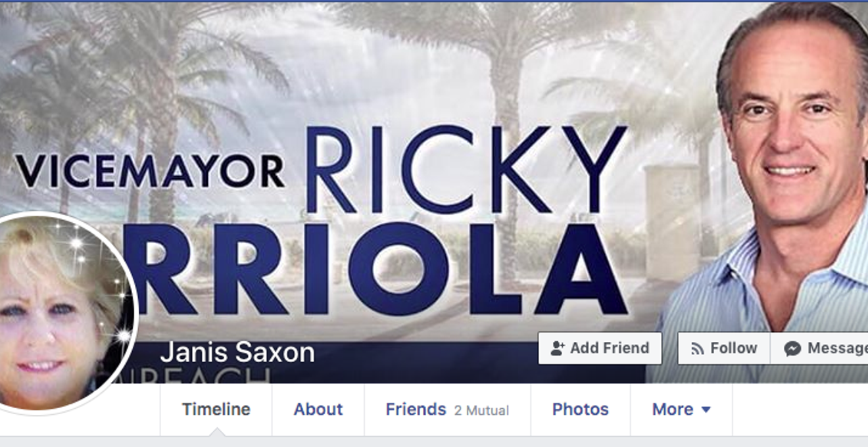Click the person-plus icon on Add Friend
The image size is (868, 447).
558,348
